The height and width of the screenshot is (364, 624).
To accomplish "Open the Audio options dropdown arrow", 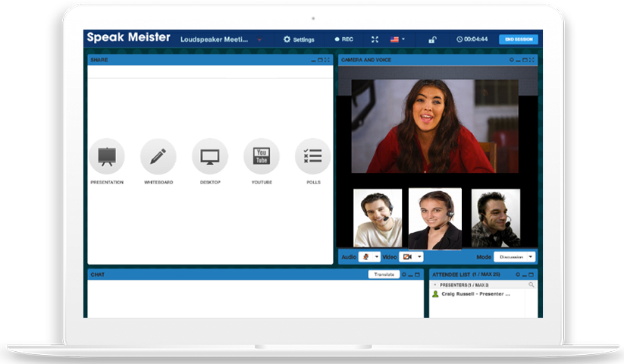I will [377, 257].
